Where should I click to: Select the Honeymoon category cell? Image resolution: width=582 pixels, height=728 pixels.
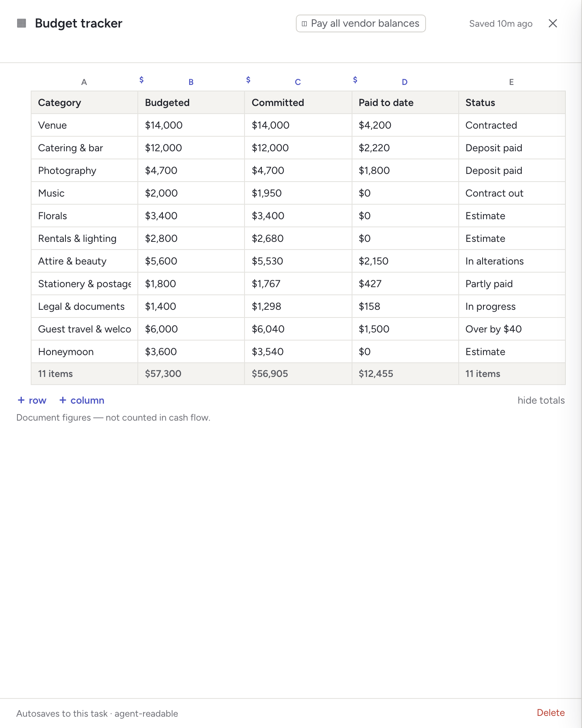[x=84, y=352]
